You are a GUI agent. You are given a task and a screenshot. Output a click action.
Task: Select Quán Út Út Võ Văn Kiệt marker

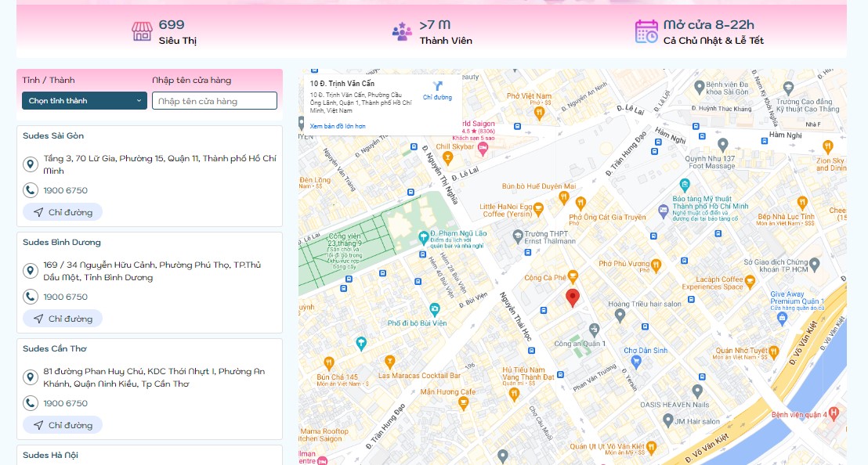coord(651,447)
